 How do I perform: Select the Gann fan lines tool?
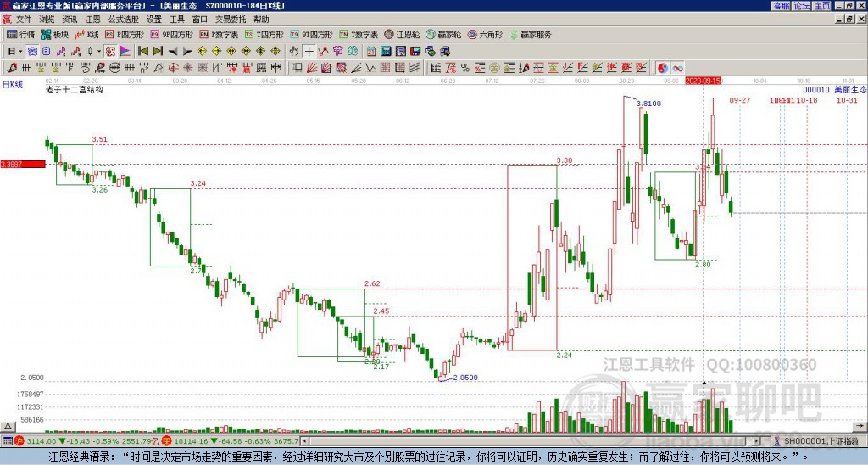(x=312, y=68)
